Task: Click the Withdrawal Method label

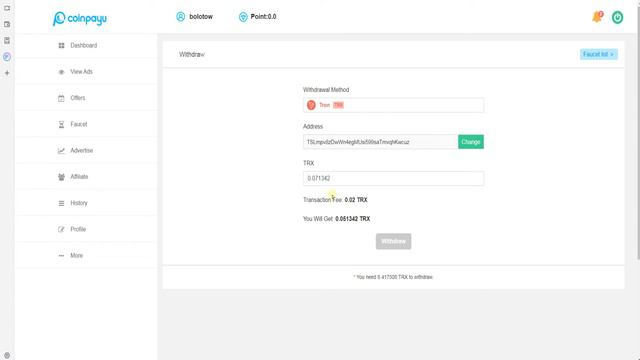Action: point(326,90)
